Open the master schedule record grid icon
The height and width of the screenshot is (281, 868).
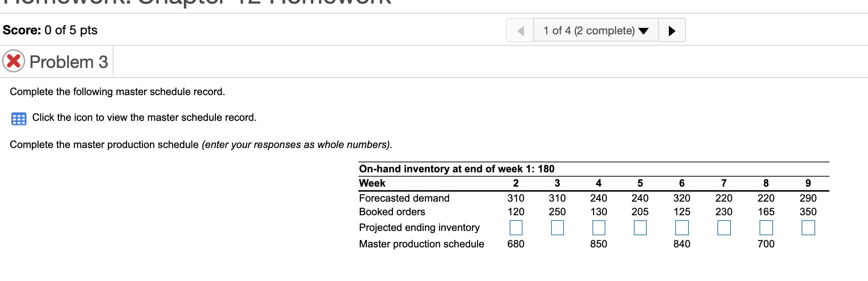click(19, 118)
